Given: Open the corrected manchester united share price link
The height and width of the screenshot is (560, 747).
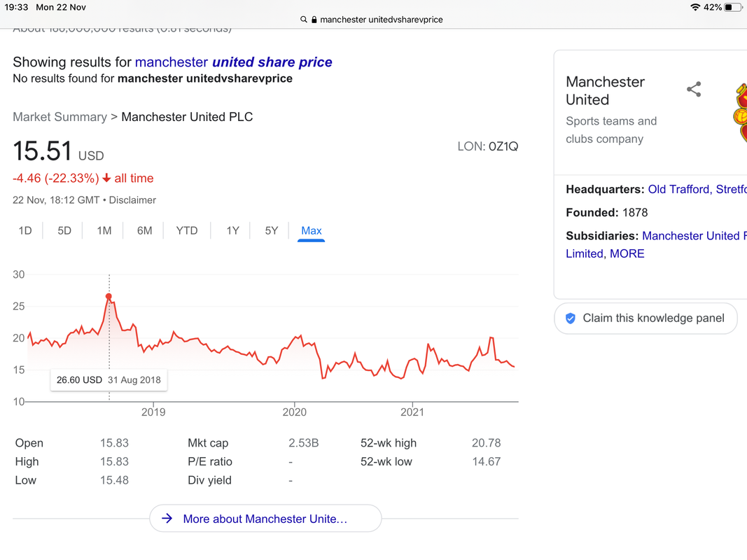Looking at the screenshot, I should point(233,62).
